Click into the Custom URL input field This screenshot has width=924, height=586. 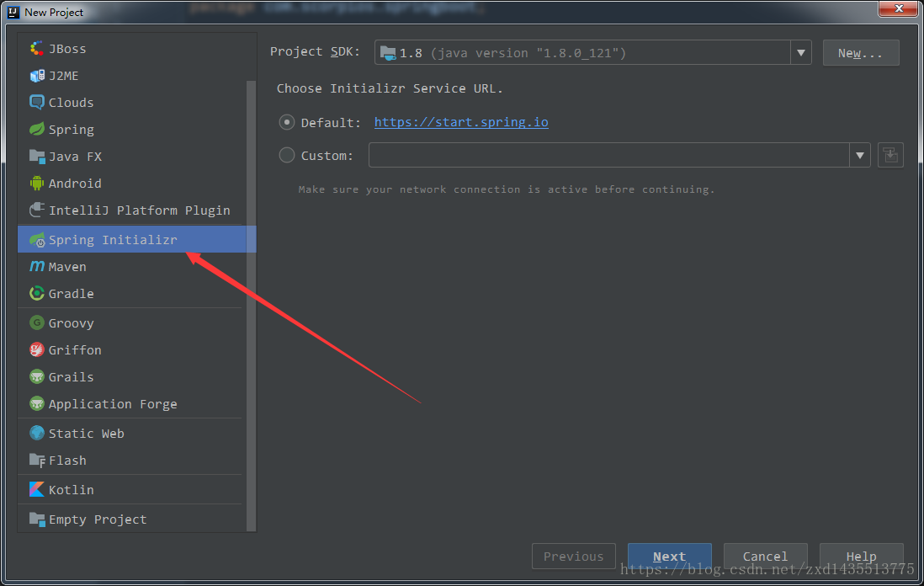click(x=608, y=156)
